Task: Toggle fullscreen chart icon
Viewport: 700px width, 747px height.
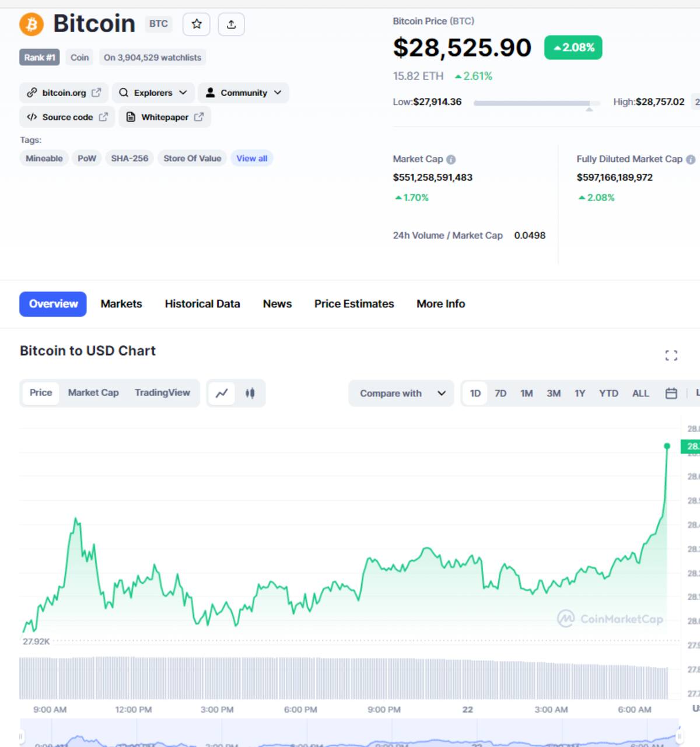Action: click(671, 356)
